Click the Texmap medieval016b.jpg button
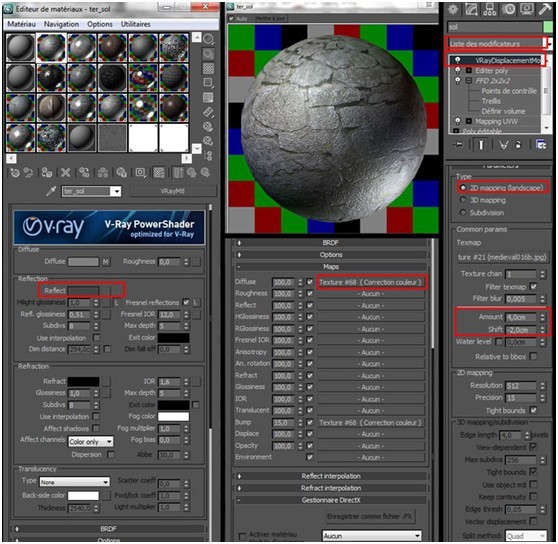This screenshot has height=544, width=558. tap(502, 257)
